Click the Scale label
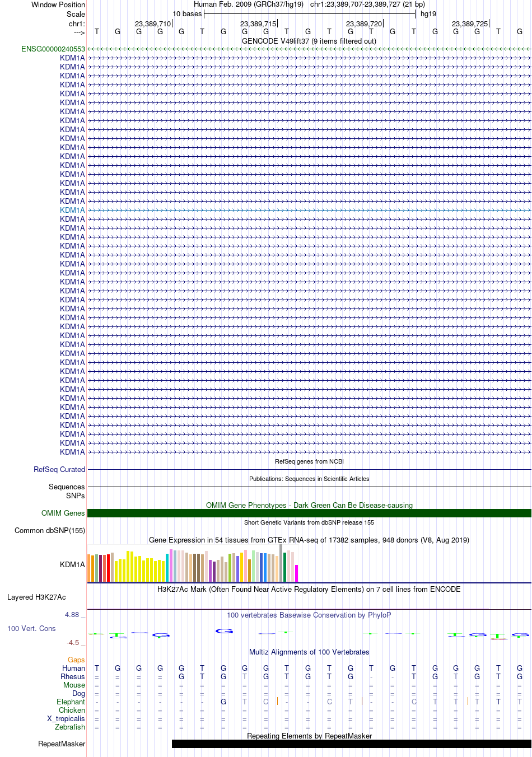This screenshot has width=532, height=757. click(76, 15)
